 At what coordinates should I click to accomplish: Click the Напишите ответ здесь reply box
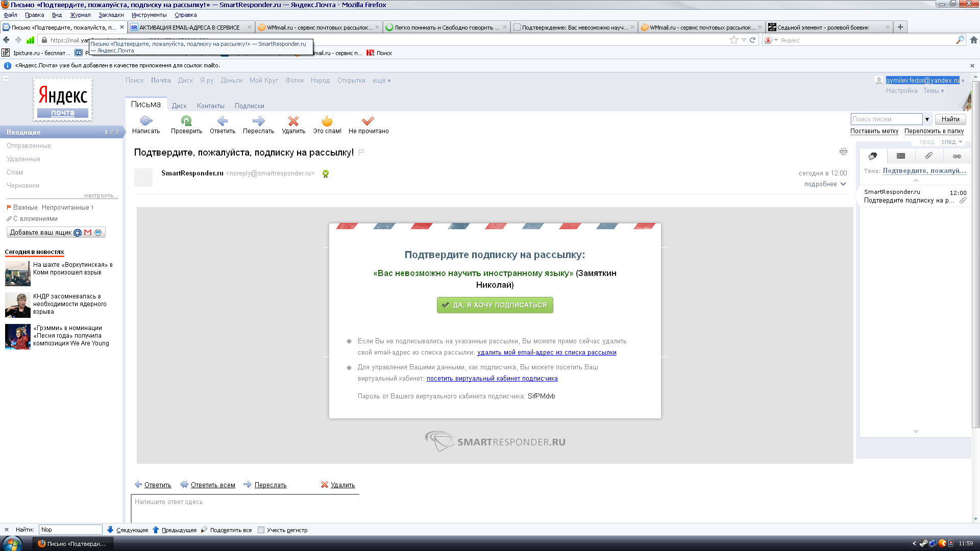[x=245, y=508]
